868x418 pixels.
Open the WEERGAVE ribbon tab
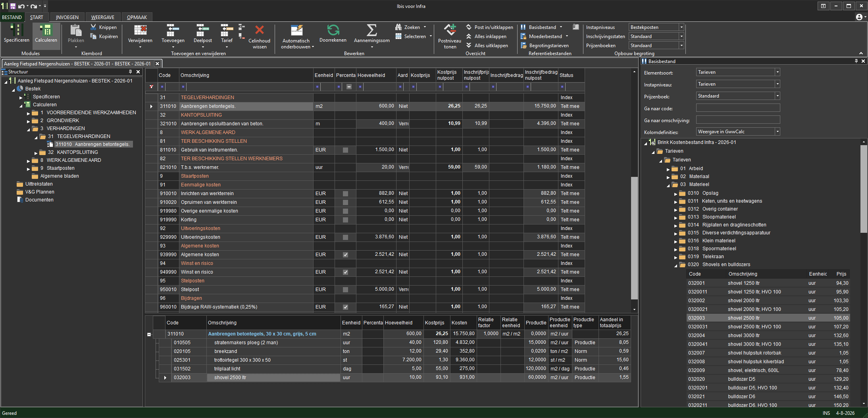tap(103, 17)
